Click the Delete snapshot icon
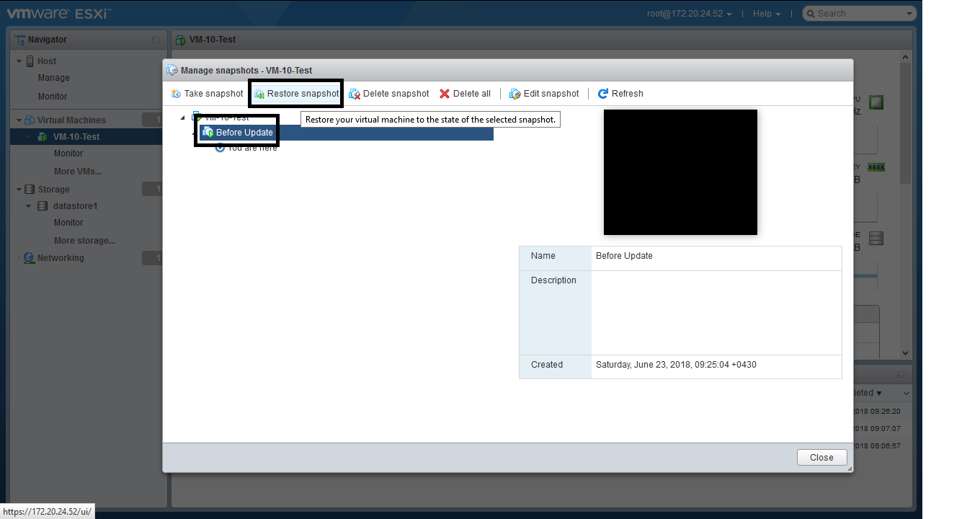Viewport: 980px width, 519px height. tap(355, 94)
